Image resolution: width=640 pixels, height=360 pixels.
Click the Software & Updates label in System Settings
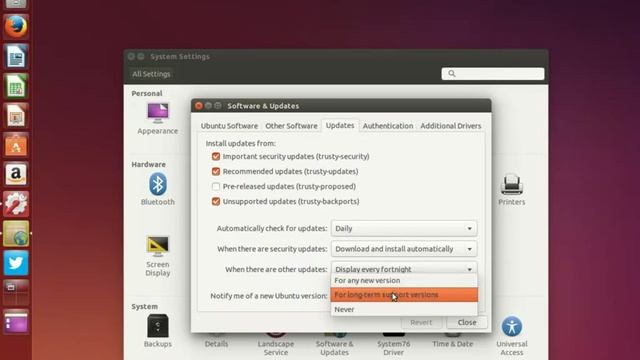(334, 348)
